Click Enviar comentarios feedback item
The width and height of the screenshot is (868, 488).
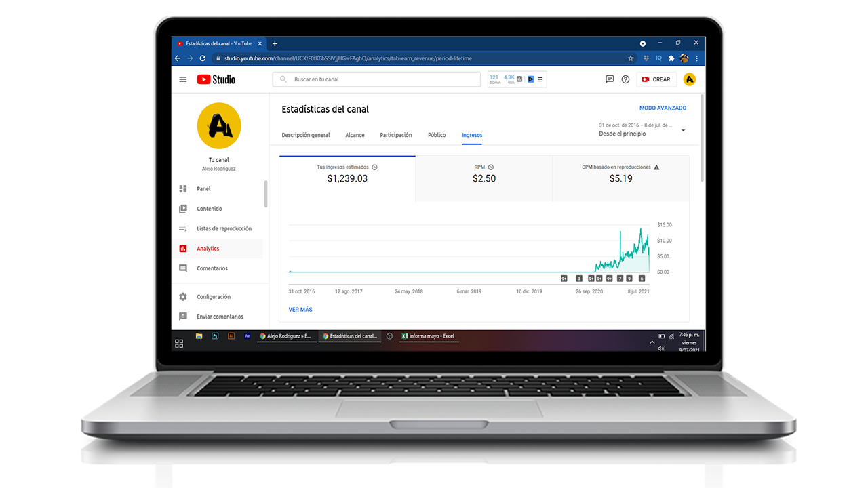coord(220,317)
